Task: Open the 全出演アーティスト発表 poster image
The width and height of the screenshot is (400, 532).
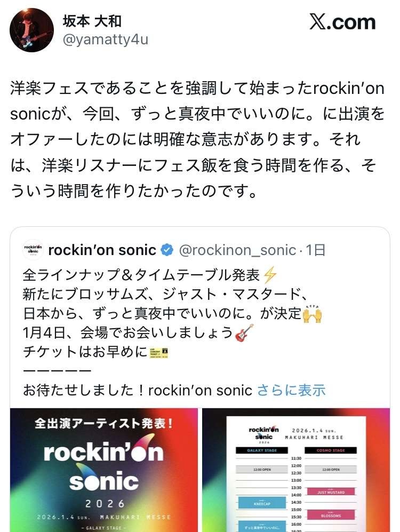Action: [x=103, y=470]
